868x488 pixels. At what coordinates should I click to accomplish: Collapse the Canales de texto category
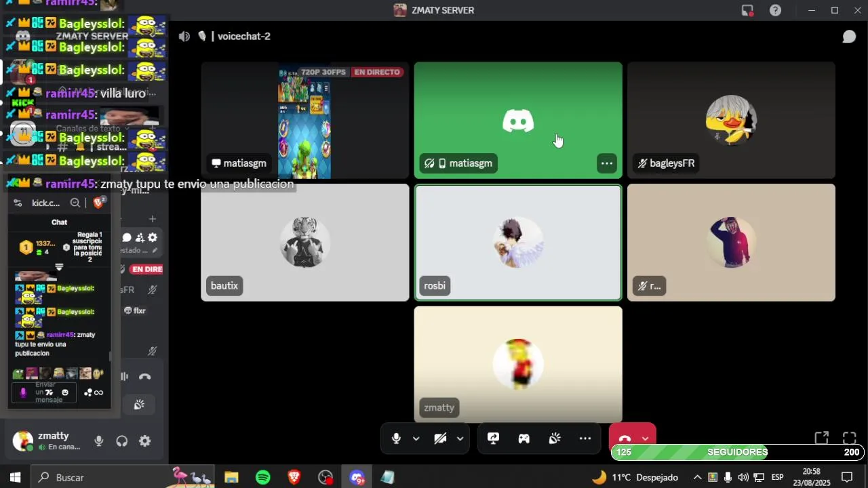pyautogui.click(x=93, y=128)
